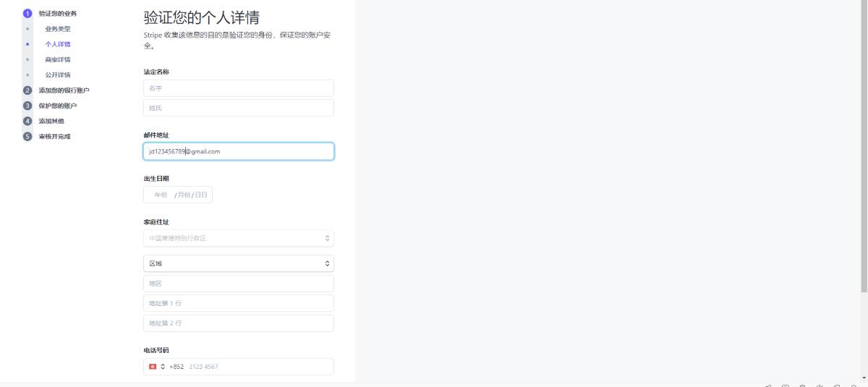
Task: Open the phone country flag selector
Action: coord(157,367)
